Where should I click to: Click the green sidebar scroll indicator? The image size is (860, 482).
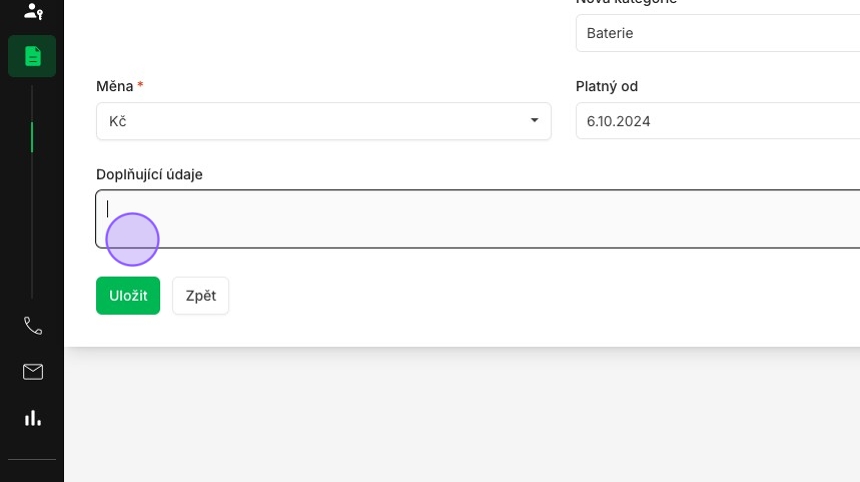click(x=32, y=137)
